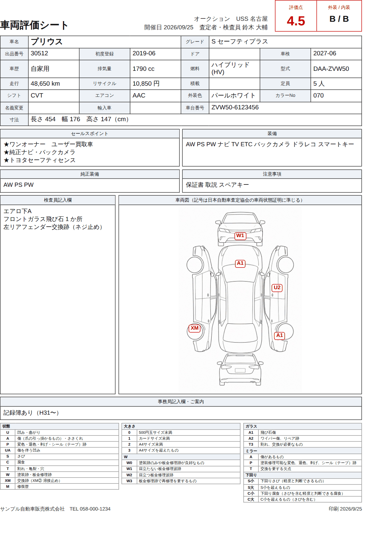
Task: Click the A1 marker on the windshield
Action: (240, 264)
